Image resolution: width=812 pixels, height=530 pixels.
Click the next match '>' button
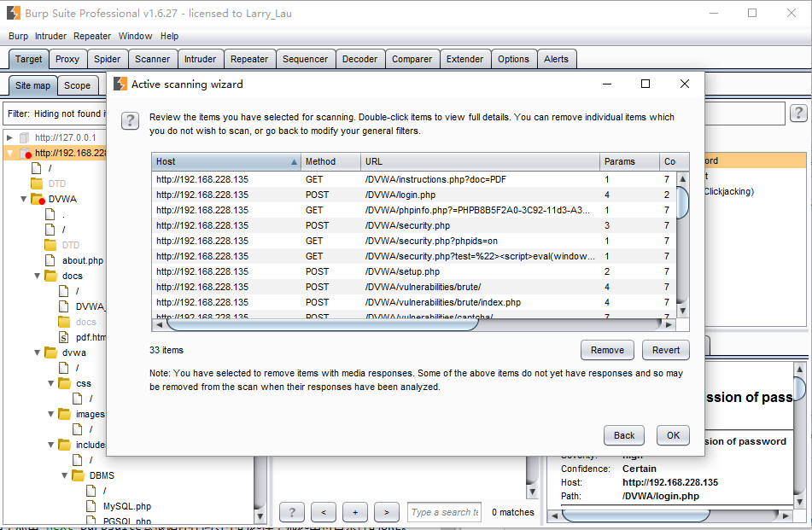point(387,512)
